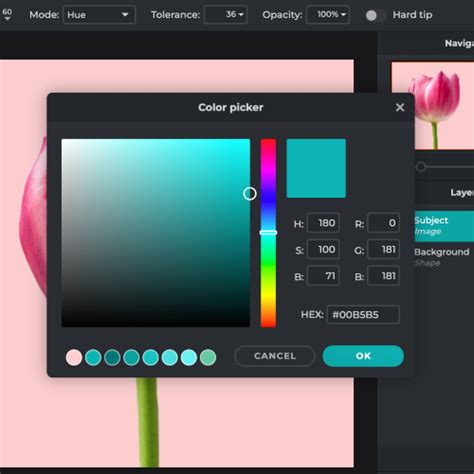Toggle the Hard tip switch
This screenshot has height=474, width=474.
375,15
